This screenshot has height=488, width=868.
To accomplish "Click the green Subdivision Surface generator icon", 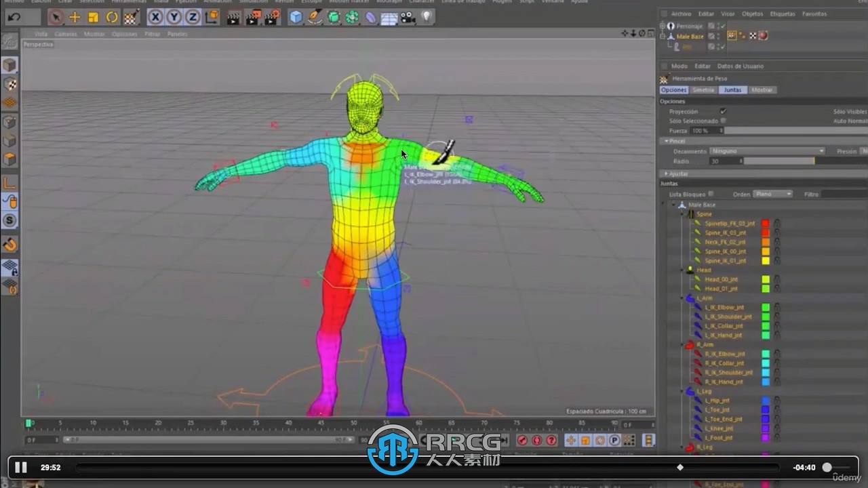I will coord(334,18).
